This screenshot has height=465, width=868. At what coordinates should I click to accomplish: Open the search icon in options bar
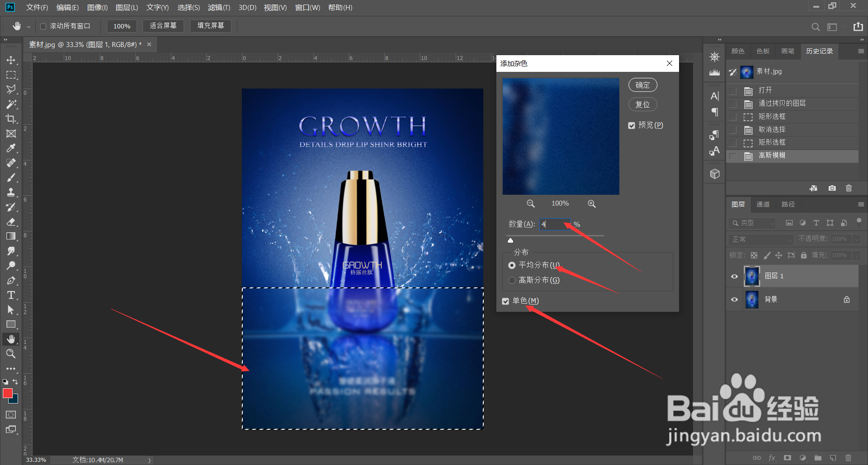(x=816, y=27)
